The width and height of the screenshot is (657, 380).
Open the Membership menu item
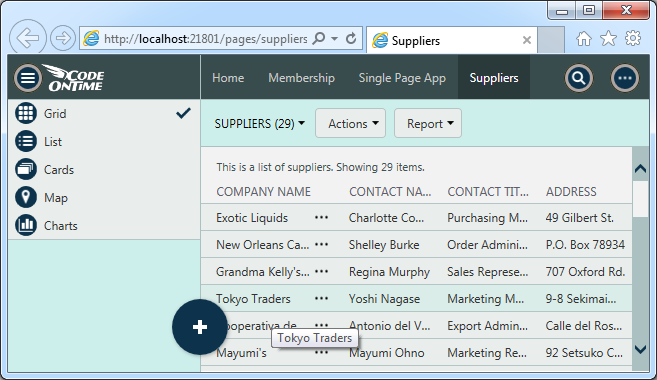point(301,78)
